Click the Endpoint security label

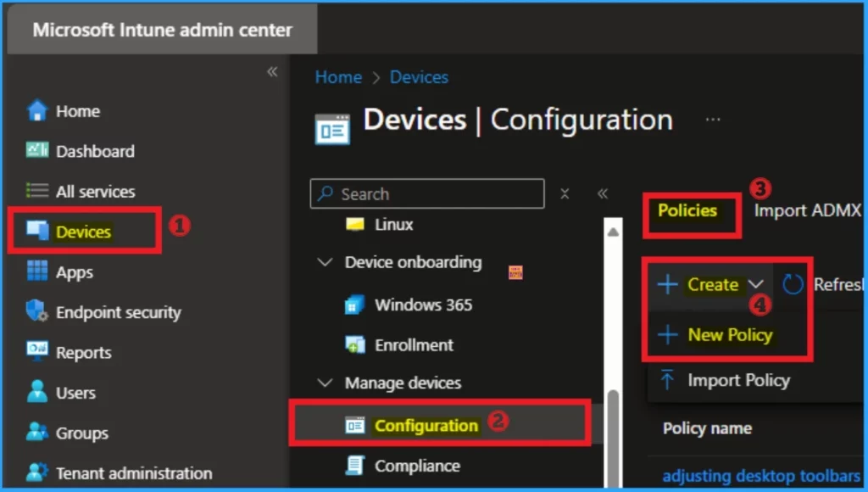click(119, 312)
